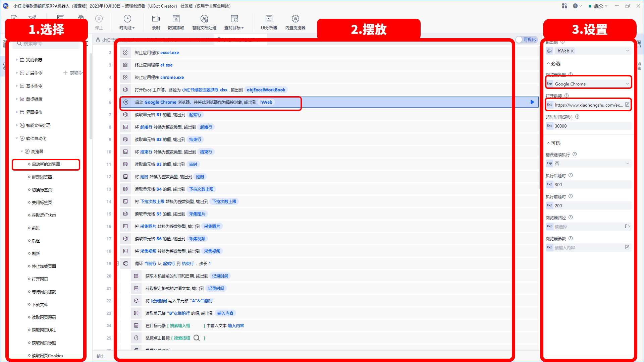Toggle the Exp mode for 浏览器路径
Screen dimensions: 644x362
click(x=549, y=226)
